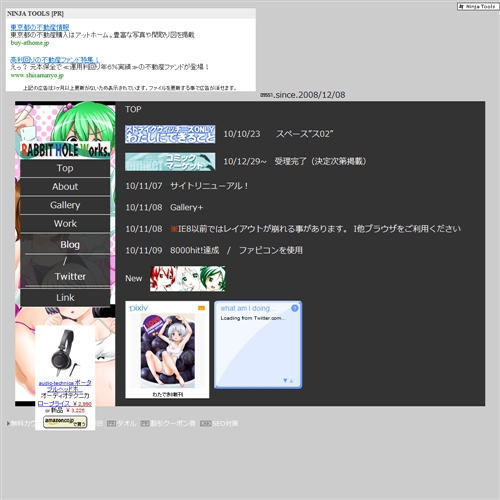500x500 pixels.
Task: Open the New gallery thumbnail strip
Action: click(x=187, y=279)
